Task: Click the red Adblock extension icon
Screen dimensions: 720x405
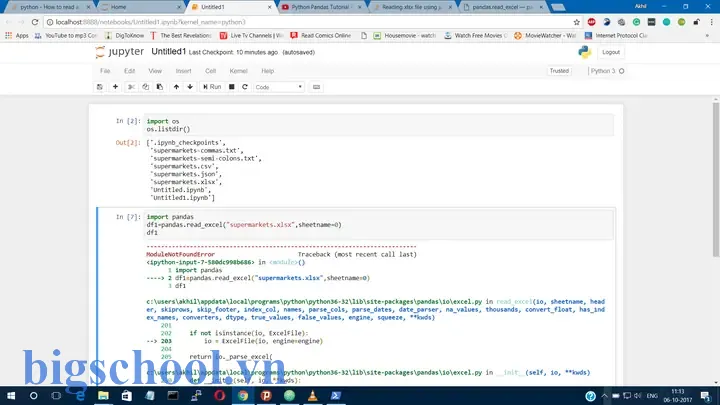Action: pos(591,22)
